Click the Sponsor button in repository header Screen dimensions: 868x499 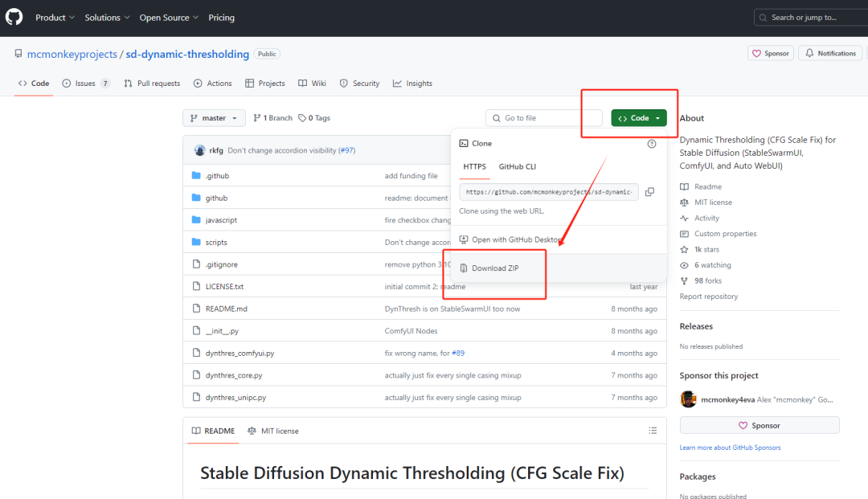771,54
